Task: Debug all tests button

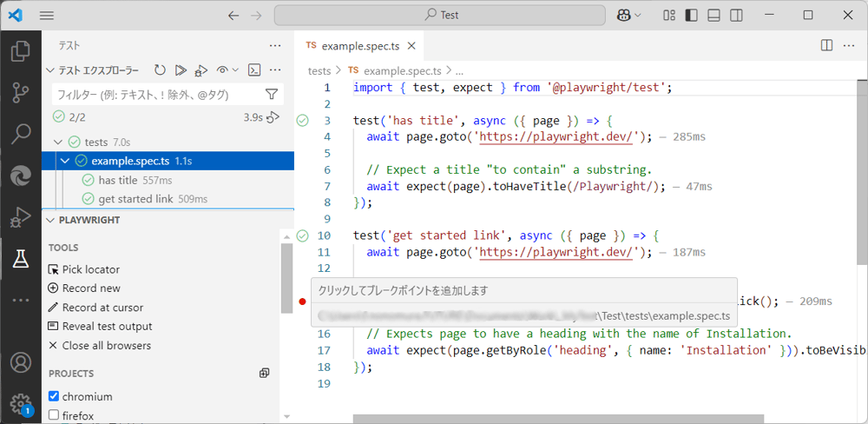Action: pos(201,70)
